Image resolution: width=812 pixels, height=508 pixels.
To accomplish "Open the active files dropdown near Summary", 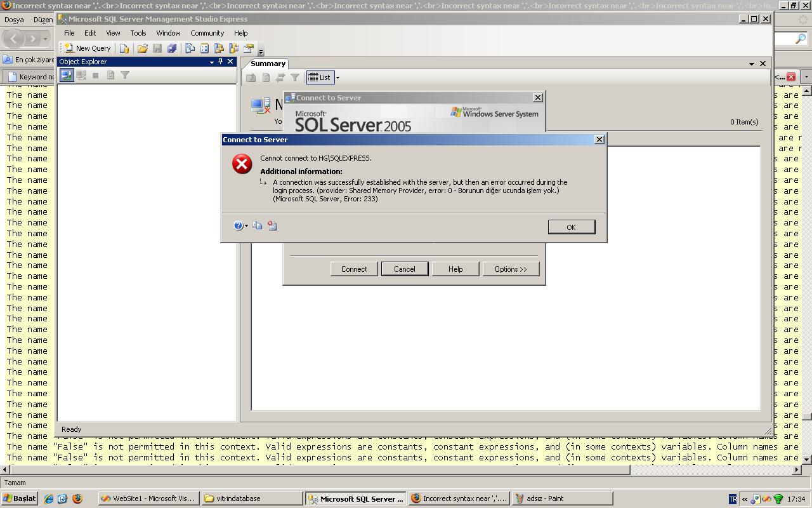I will [x=752, y=64].
